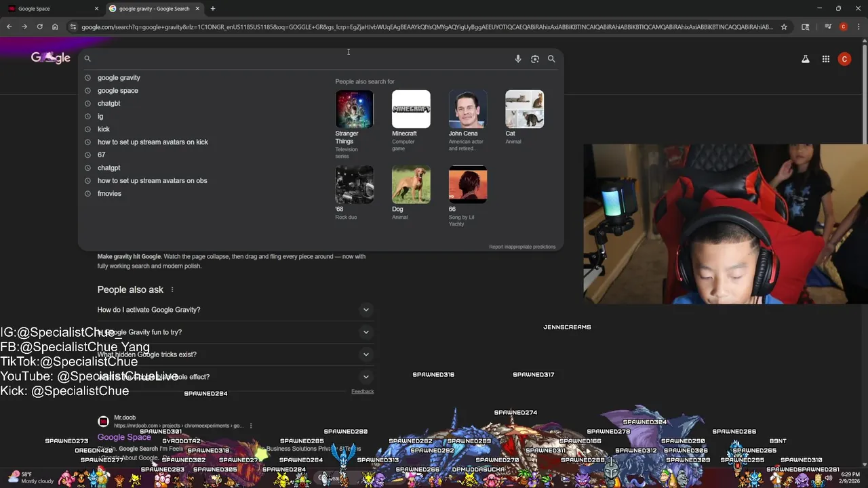Select the '67' suggestion
This screenshot has width=868, height=488.
pyautogui.click(x=101, y=155)
